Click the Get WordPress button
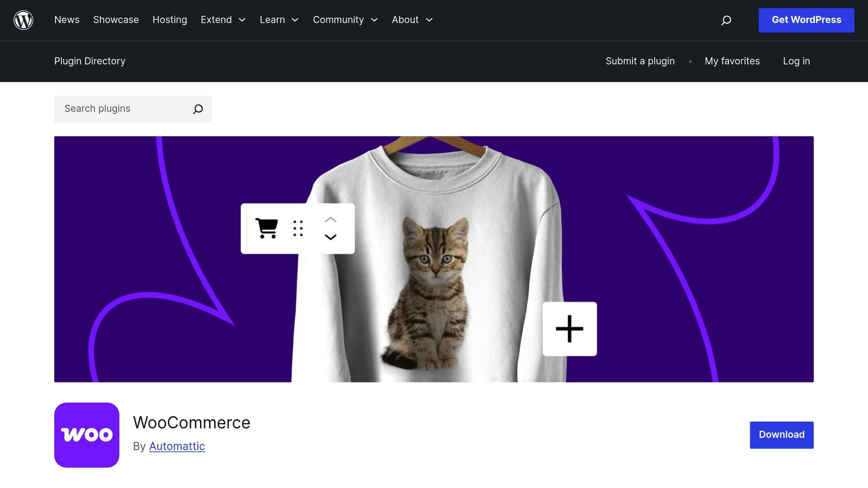Image resolution: width=868 pixels, height=488 pixels. [x=806, y=19]
